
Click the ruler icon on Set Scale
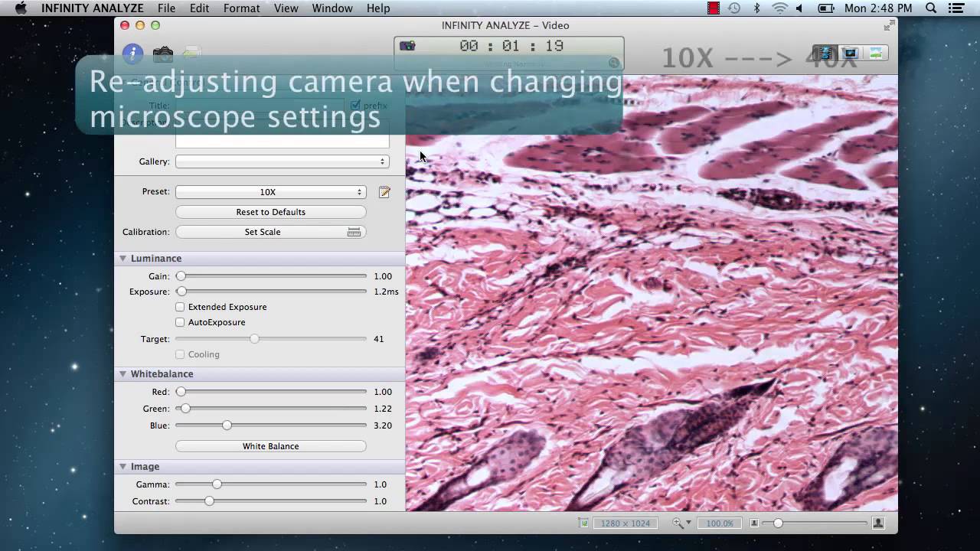click(354, 232)
